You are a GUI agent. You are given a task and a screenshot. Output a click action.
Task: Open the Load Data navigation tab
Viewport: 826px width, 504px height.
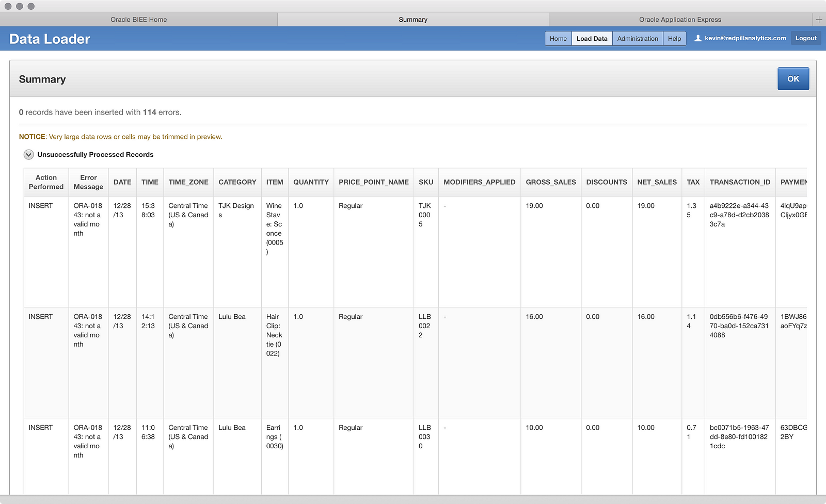tap(592, 39)
